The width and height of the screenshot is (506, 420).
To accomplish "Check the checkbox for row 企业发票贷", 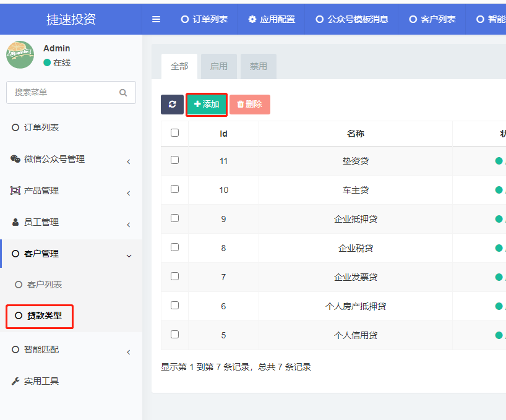I will tap(174, 276).
